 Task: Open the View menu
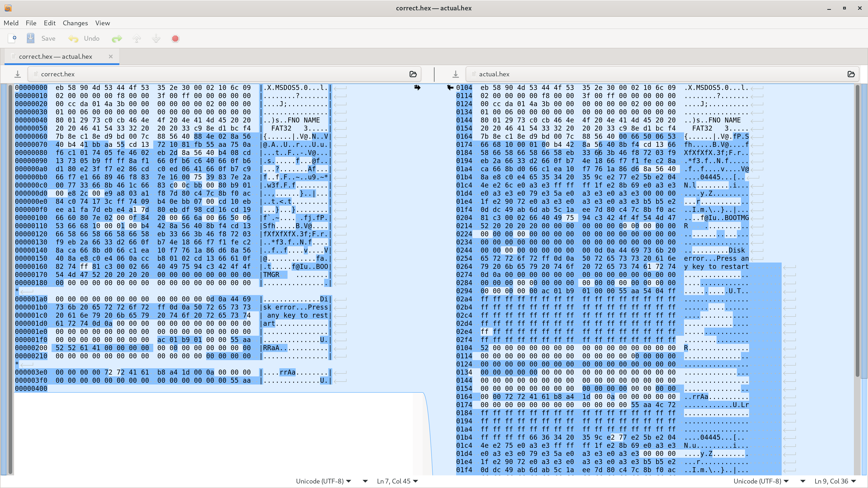[x=102, y=23]
